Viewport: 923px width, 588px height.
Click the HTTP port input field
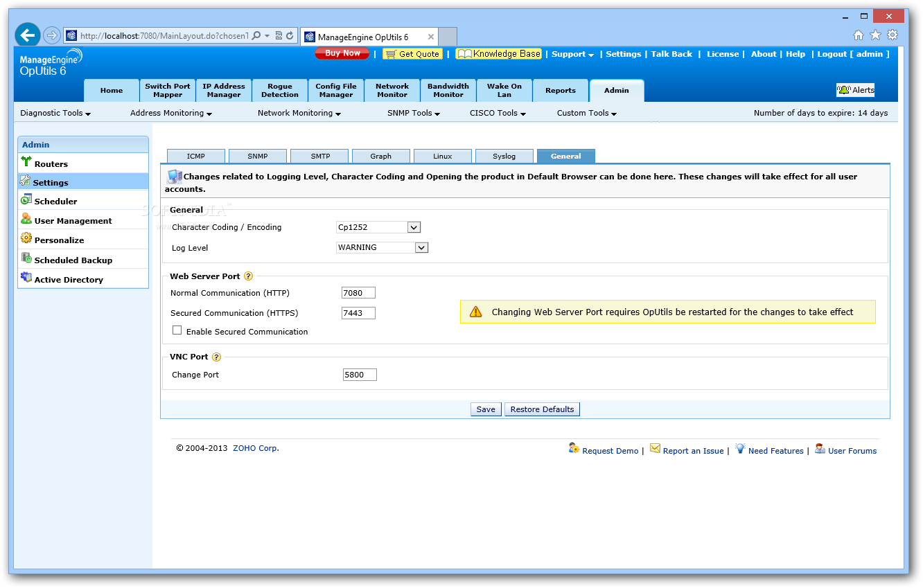(x=358, y=293)
